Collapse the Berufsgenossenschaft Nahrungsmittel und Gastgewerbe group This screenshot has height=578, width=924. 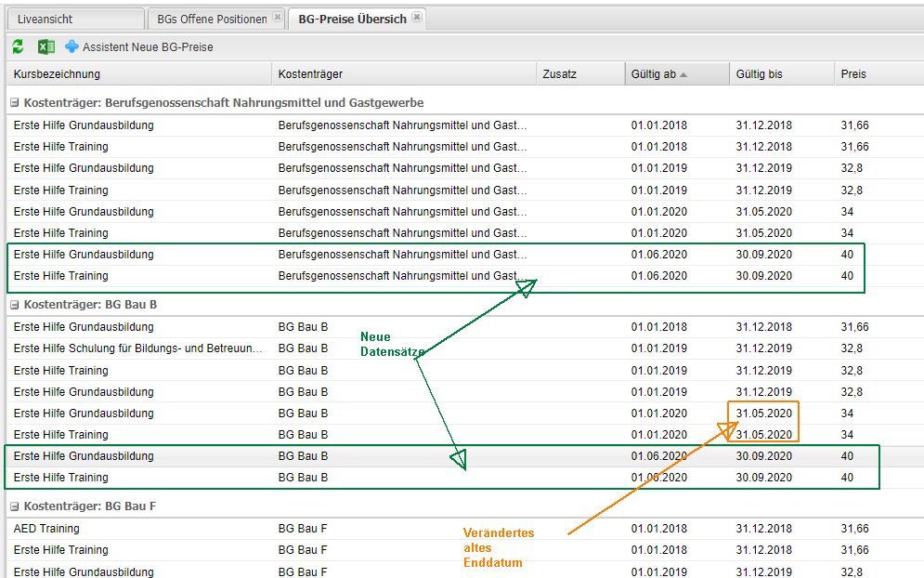tap(15, 103)
